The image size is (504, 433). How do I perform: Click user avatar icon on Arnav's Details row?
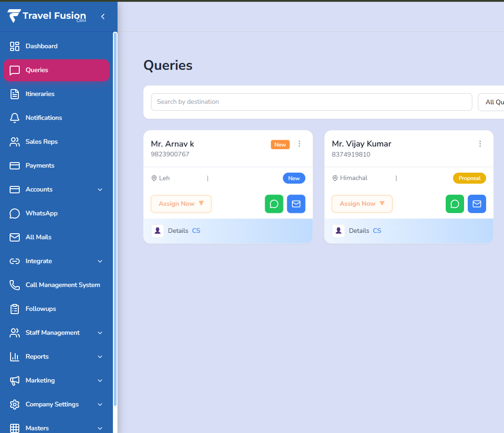click(x=157, y=231)
